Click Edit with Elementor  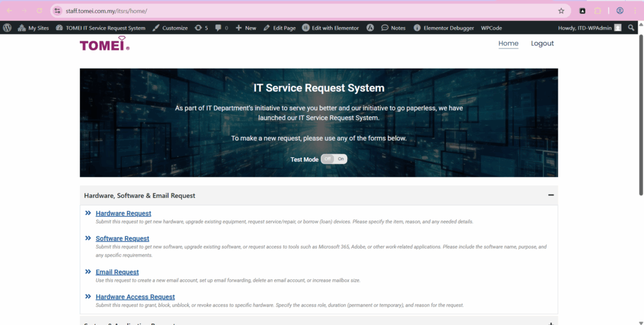click(330, 28)
